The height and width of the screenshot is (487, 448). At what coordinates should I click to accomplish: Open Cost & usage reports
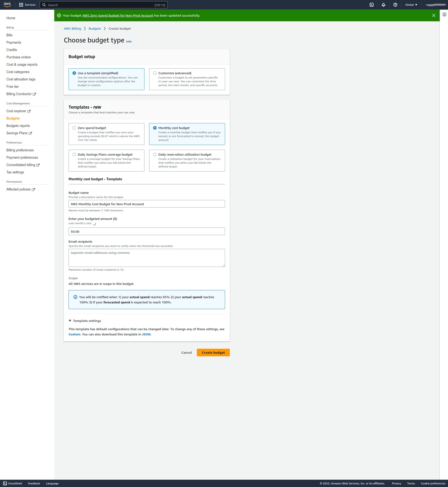pyautogui.click(x=22, y=65)
